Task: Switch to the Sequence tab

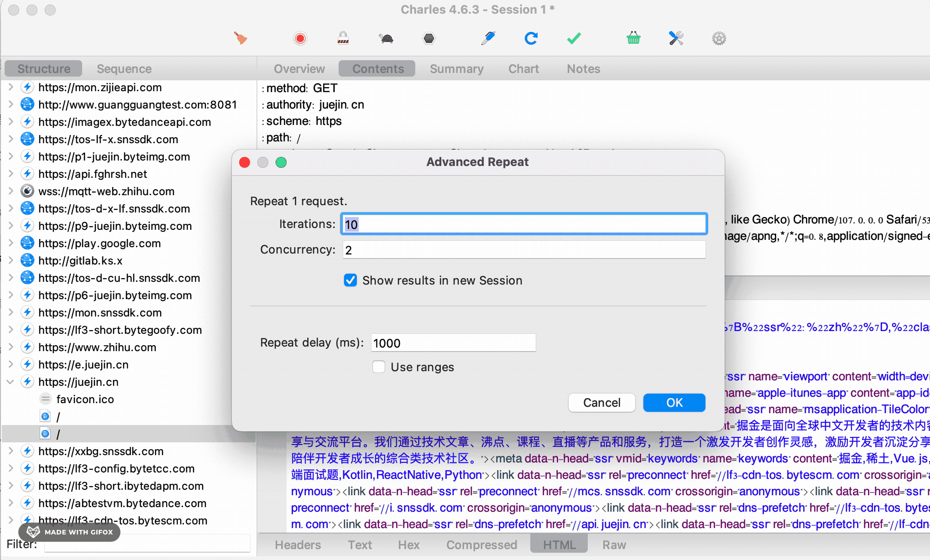Action: [124, 69]
